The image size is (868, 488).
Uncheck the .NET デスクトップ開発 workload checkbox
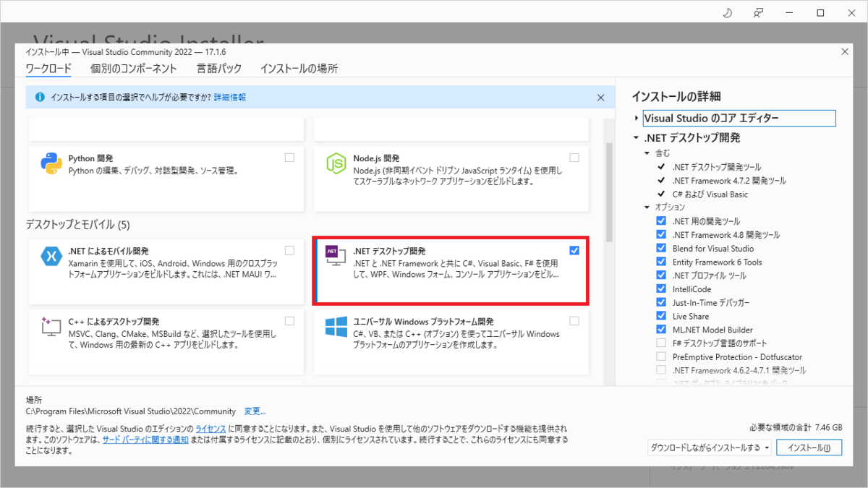(574, 250)
